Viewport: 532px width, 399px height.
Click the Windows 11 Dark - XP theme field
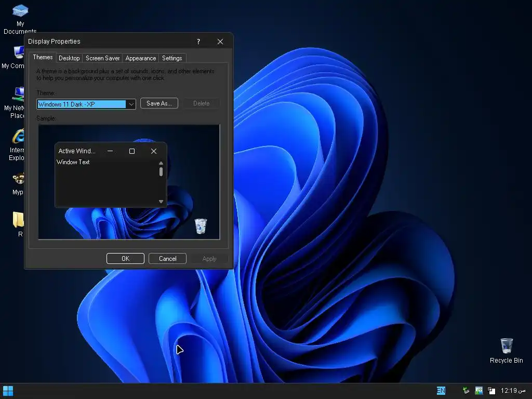[x=82, y=104]
